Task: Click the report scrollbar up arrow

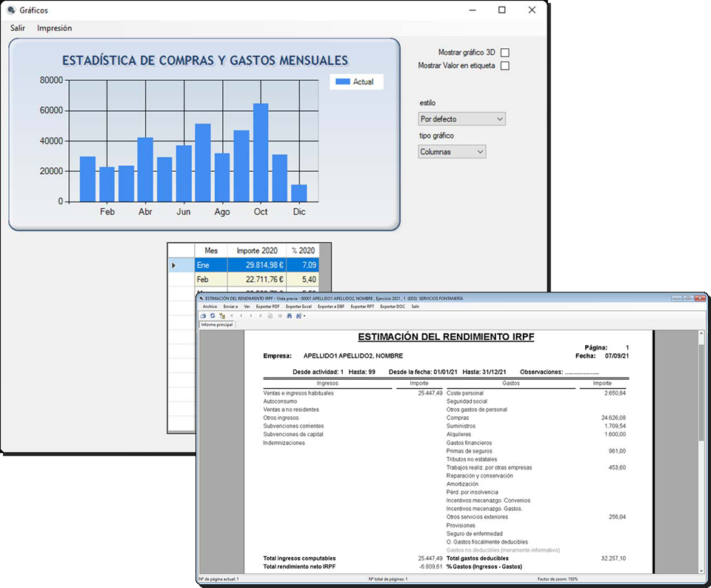Action: pyautogui.click(x=701, y=334)
